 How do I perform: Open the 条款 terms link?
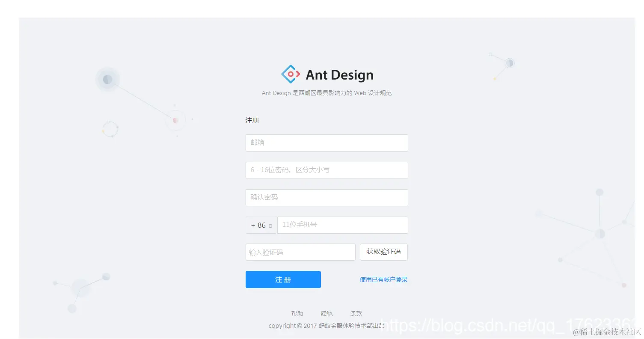point(356,313)
